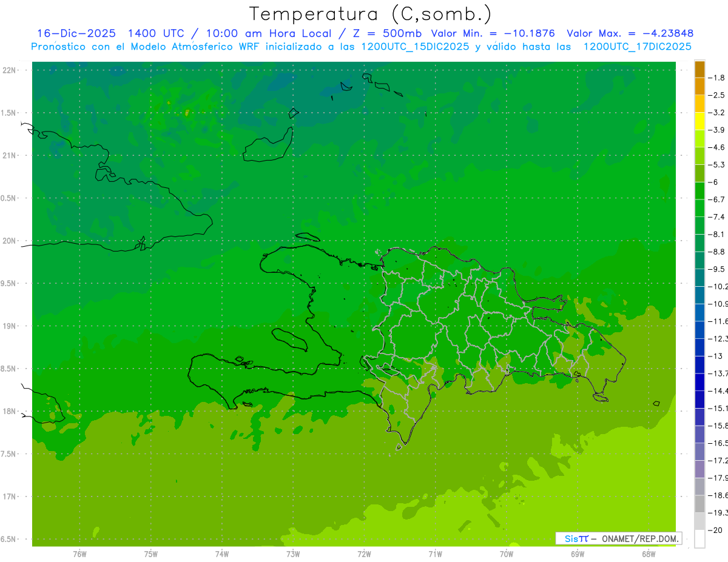Select the colorbar value "-7.4"
The height and width of the screenshot is (562, 728).
718,216
